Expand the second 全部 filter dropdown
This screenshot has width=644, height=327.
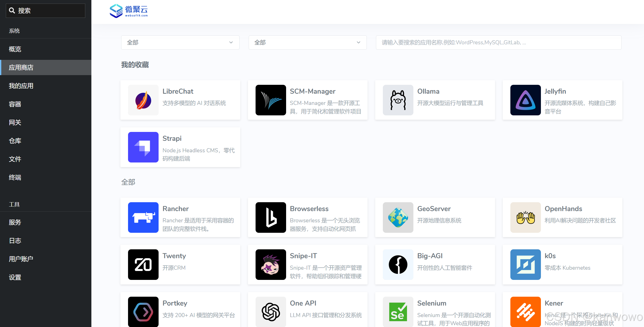307,42
